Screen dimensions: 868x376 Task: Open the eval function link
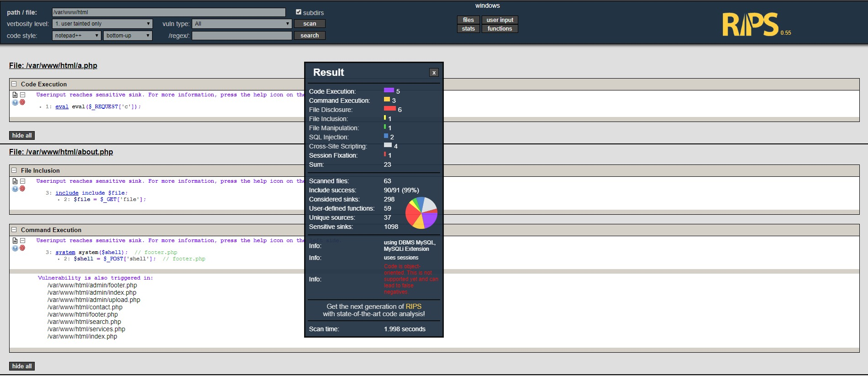[62, 106]
